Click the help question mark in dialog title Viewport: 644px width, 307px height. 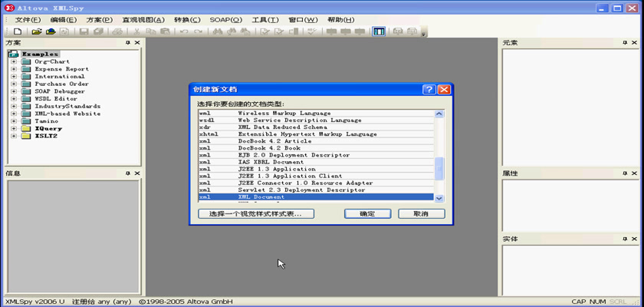pyautogui.click(x=429, y=90)
